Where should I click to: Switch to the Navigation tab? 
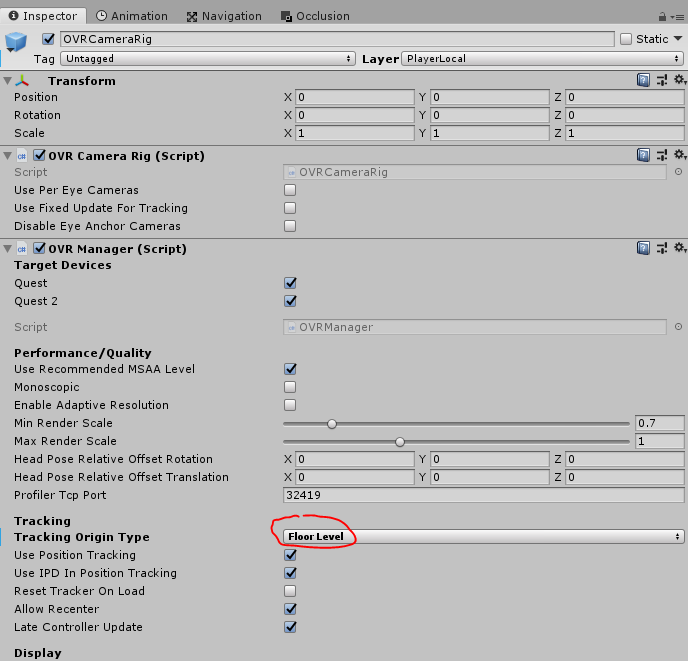click(x=224, y=16)
